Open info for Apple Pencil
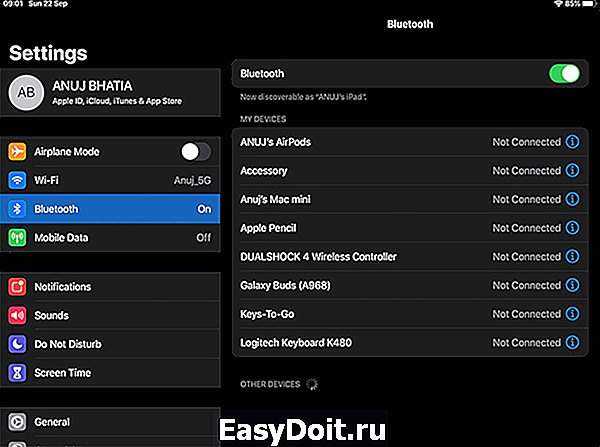Viewport: 600px width, 447px height. [x=572, y=228]
